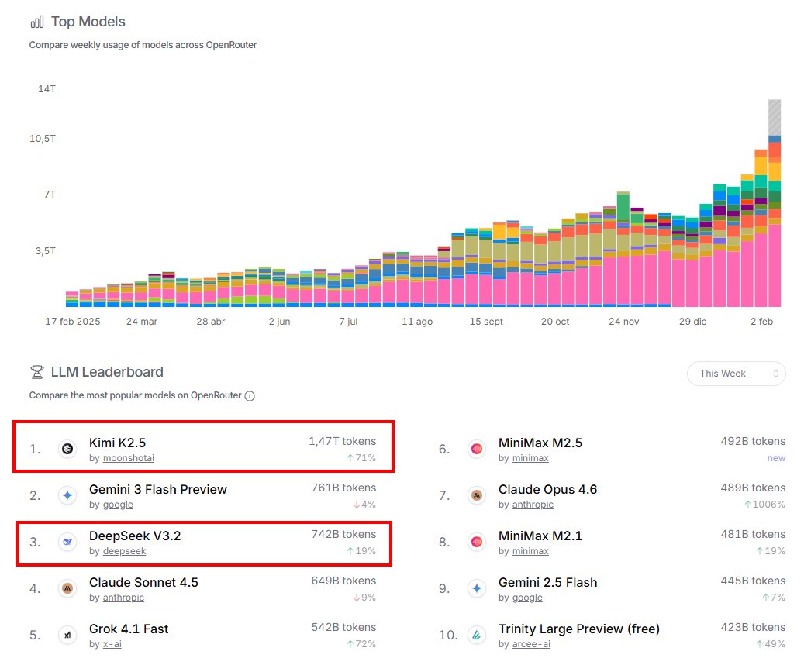The height and width of the screenshot is (672, 811).
Task: Click the 15 sept axis label
Action: (486, 322)
